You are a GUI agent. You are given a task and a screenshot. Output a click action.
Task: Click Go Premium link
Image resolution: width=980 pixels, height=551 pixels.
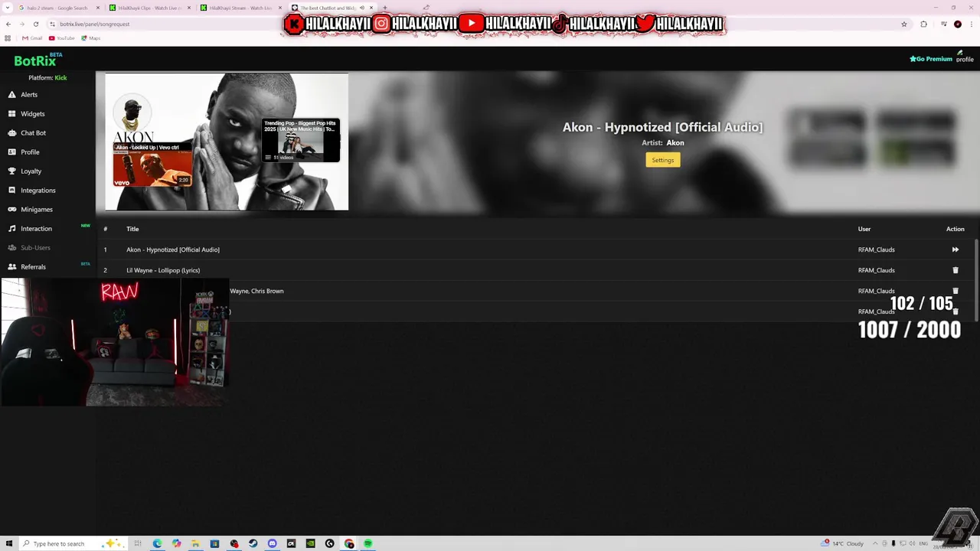(931, 59)
